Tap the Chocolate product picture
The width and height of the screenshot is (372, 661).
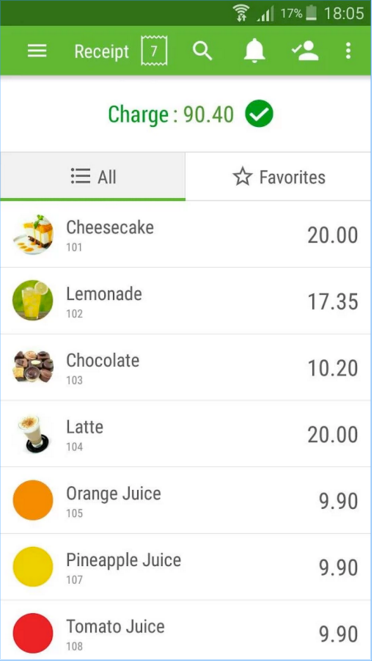click(x=33, y=367)
